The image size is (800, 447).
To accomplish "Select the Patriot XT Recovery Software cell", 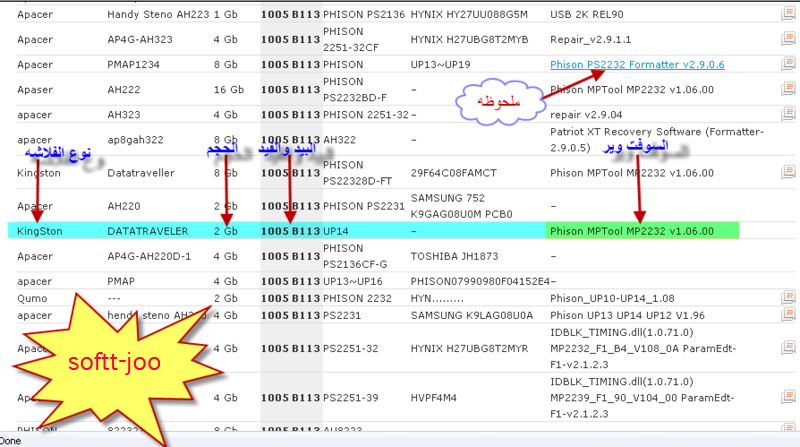I will [x=657, y=139].
